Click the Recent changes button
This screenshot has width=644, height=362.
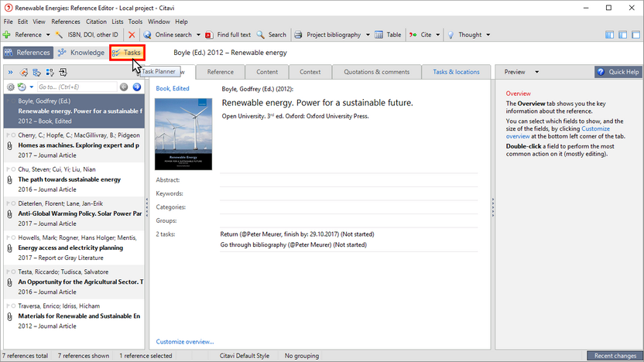[615, 356]
